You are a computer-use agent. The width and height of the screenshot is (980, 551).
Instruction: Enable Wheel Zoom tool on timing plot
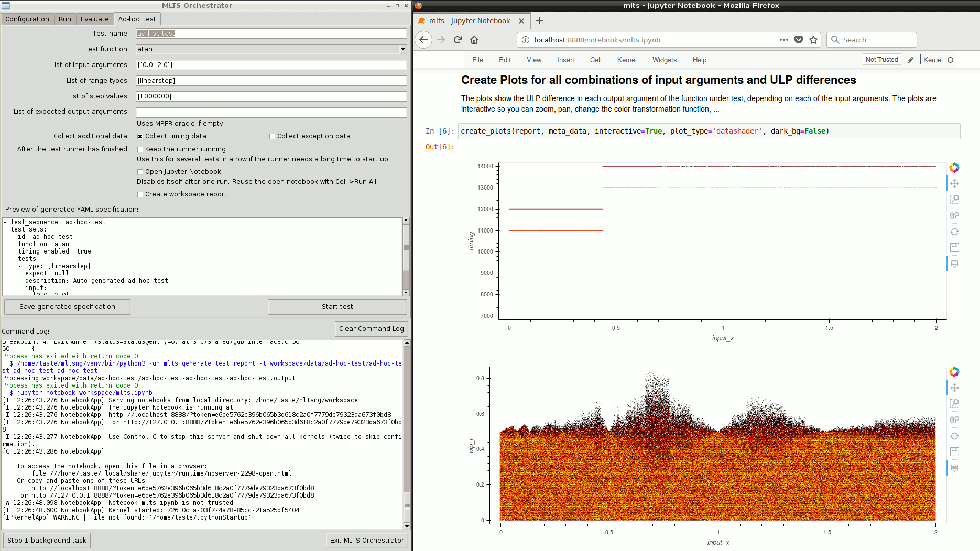point(954,216)
